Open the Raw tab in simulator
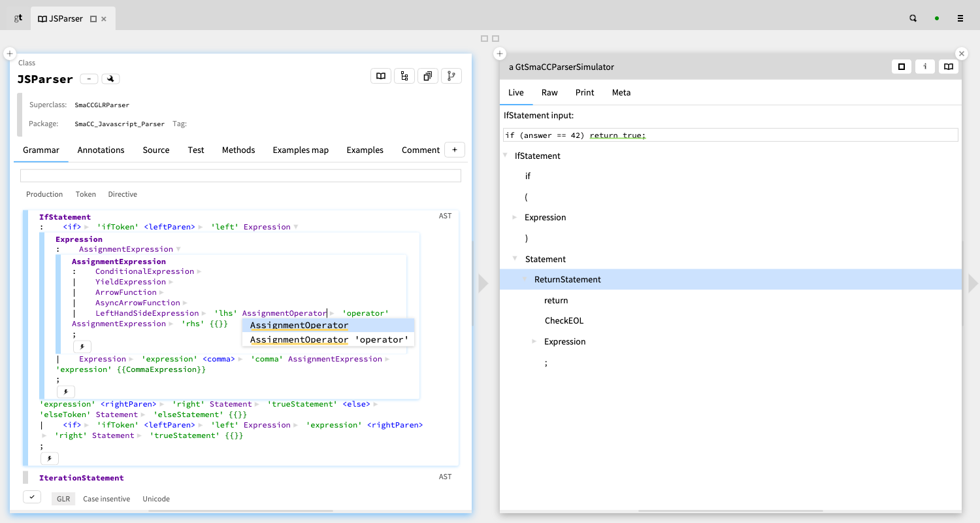Viewport: 980px width, 523px height. [x=549, y=92]
